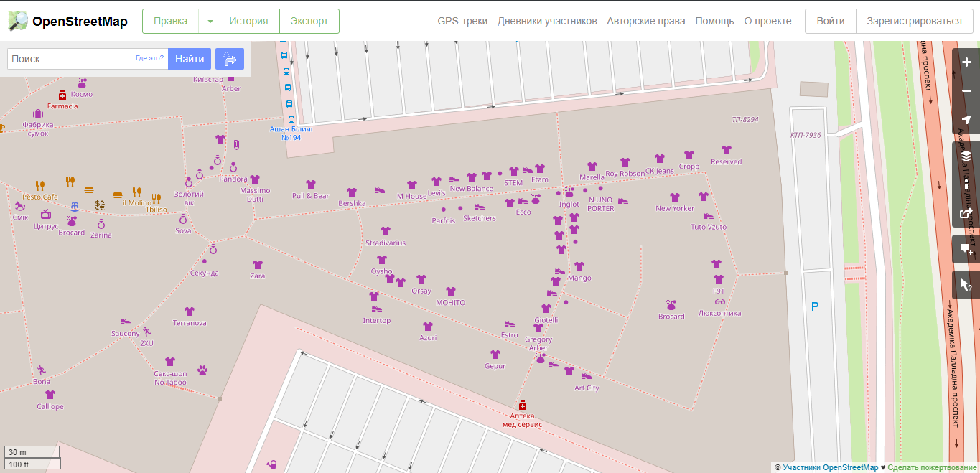Select the Reserved shirt icon
980x473 pixels.
click(x=727, y=150)
